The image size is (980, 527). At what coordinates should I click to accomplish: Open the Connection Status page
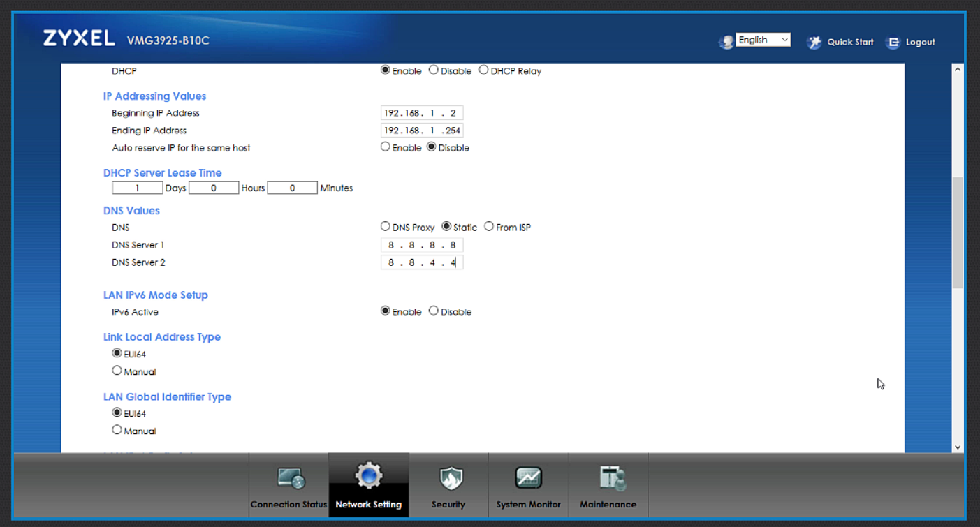coord(288,485)
